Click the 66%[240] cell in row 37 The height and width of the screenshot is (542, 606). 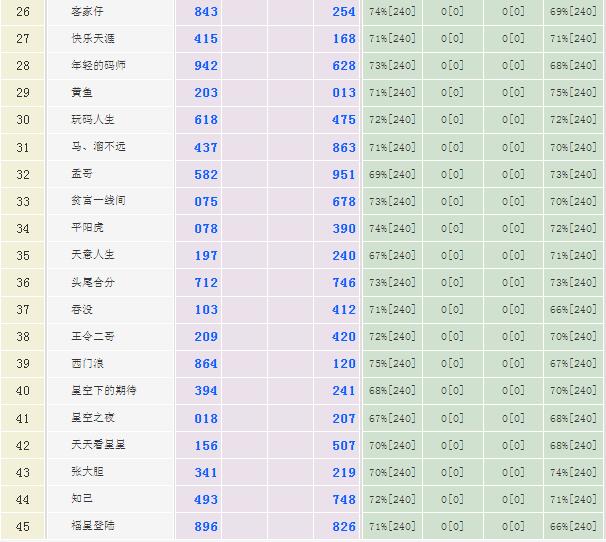point(573,310)
